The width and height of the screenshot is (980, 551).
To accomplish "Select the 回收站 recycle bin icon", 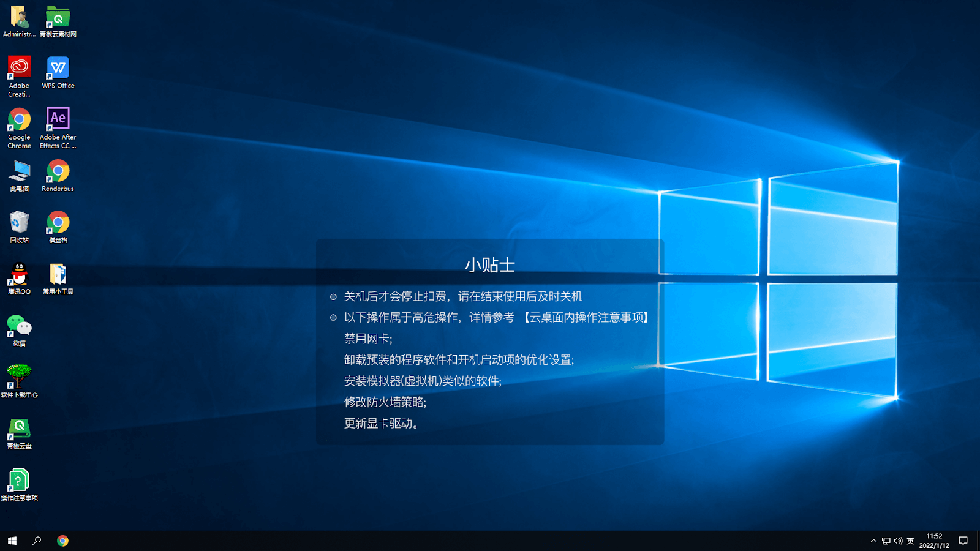I will click(19, 228).
